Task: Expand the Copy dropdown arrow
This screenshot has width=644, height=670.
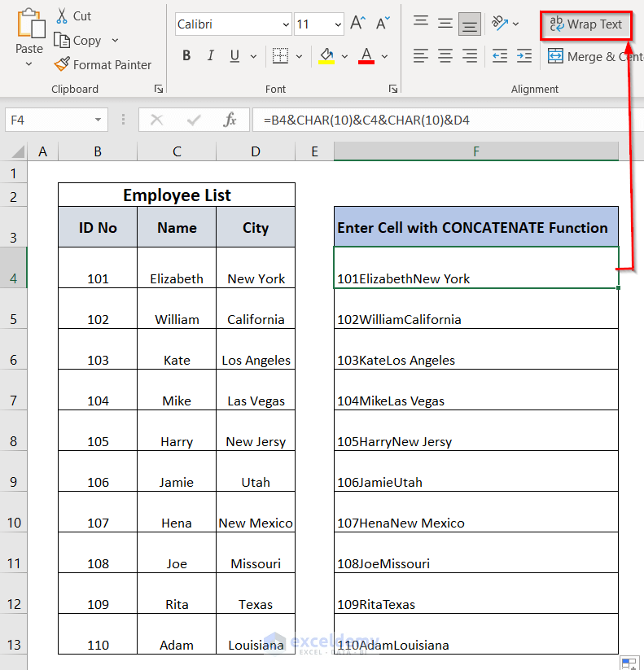Action: (x=115, y=40)
